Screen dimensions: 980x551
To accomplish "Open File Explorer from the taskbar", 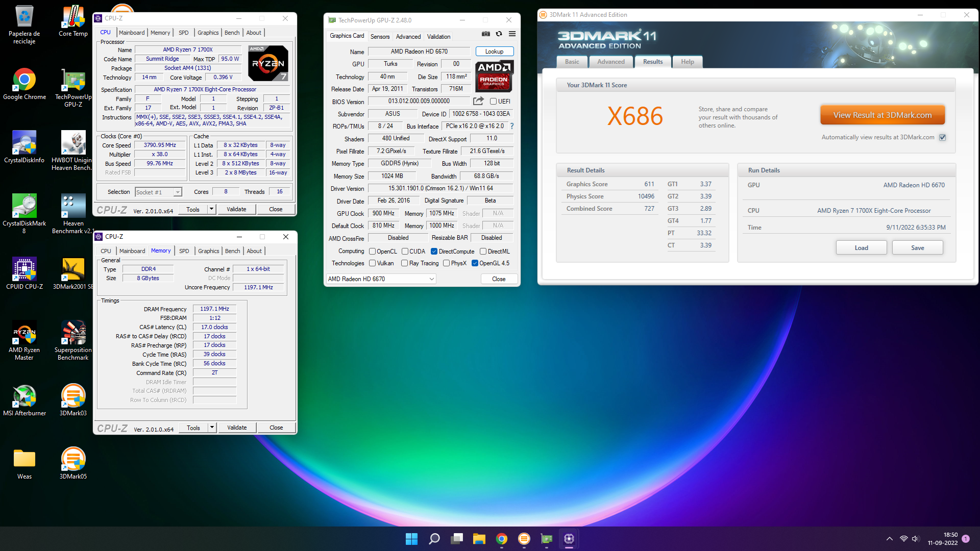I will 479,539.
